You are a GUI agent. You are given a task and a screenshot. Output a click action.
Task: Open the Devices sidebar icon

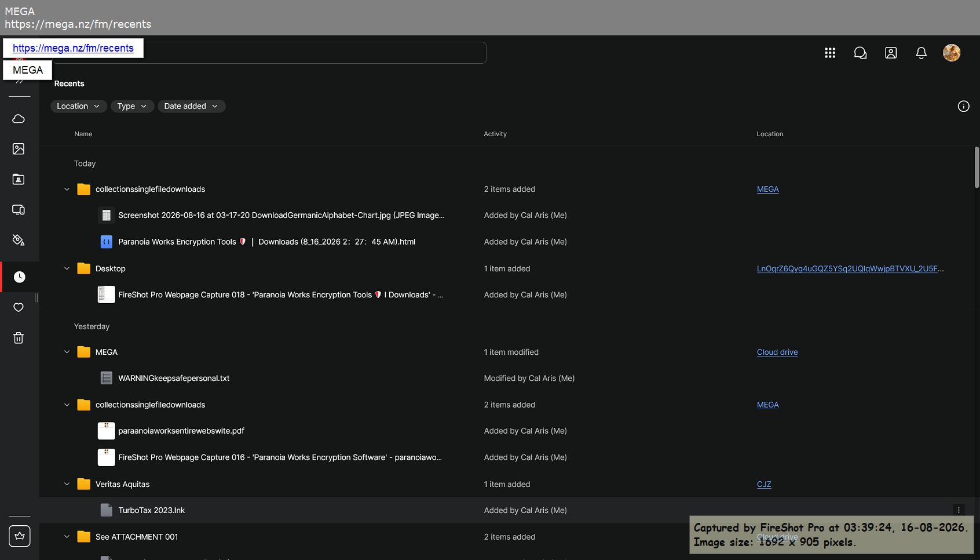point(19,210)
